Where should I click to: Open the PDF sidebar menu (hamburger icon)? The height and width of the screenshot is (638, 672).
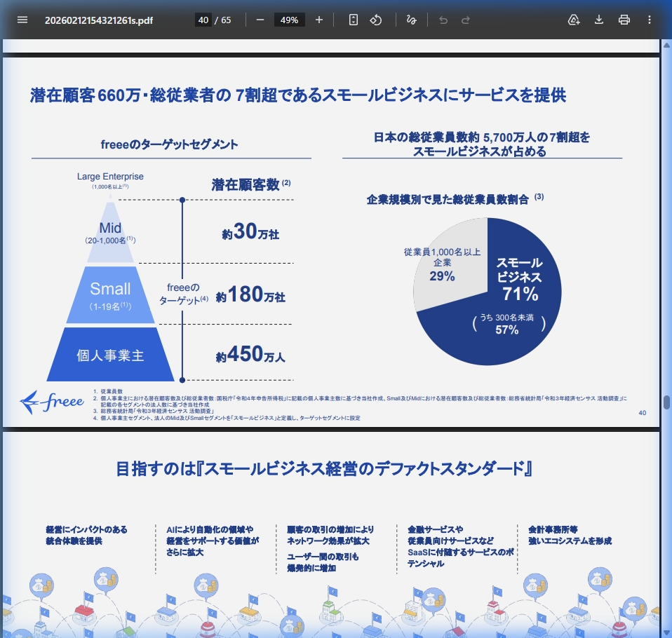click(22, 20)
